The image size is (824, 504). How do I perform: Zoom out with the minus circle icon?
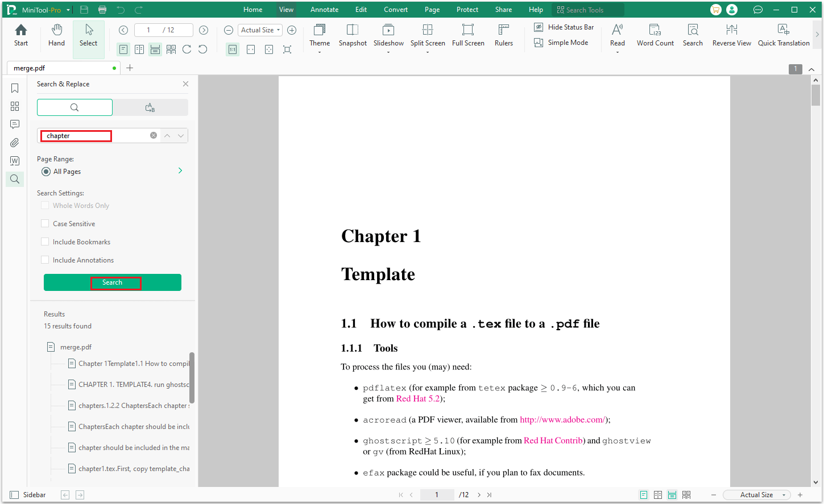tap(229, 30)
